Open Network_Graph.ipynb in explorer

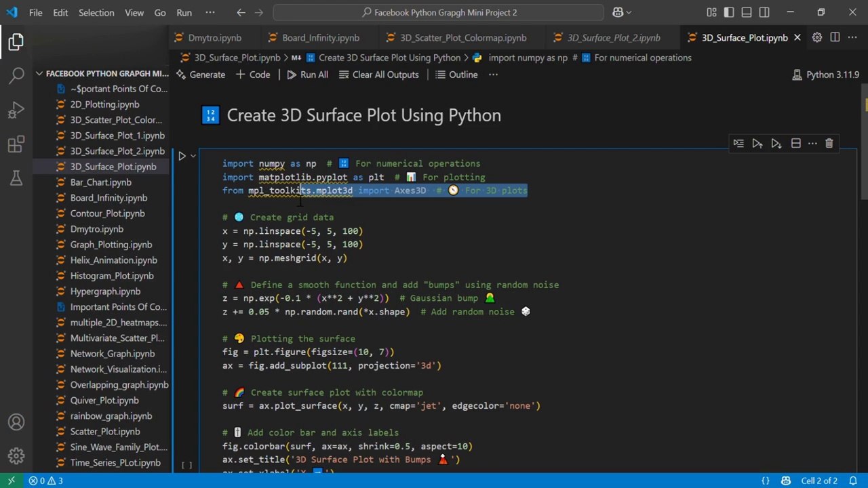(x=113, y=354)
